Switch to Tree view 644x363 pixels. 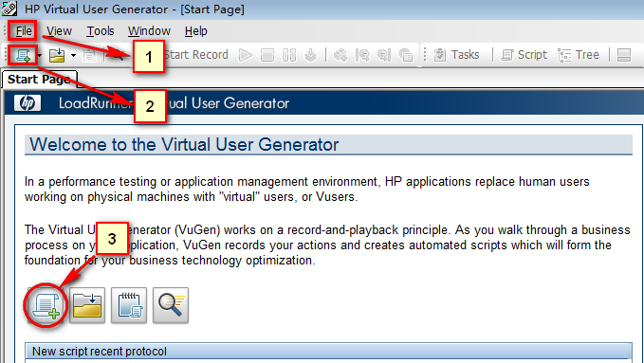[579, 55]
